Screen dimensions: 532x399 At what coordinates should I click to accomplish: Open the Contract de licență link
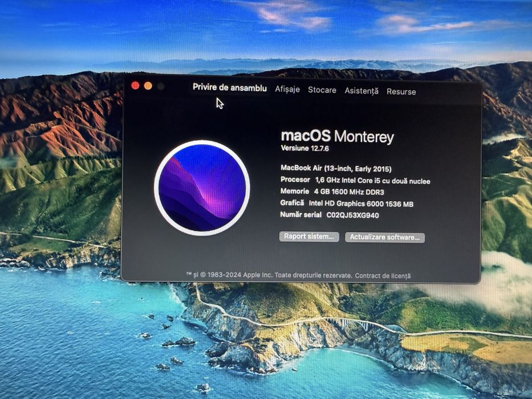tap(383, 275)
